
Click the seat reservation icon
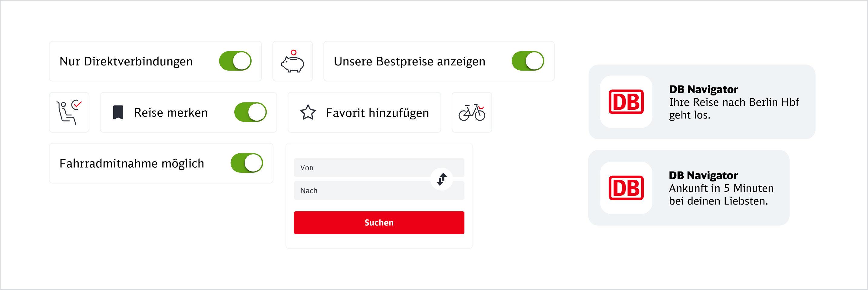click(69, 112)
